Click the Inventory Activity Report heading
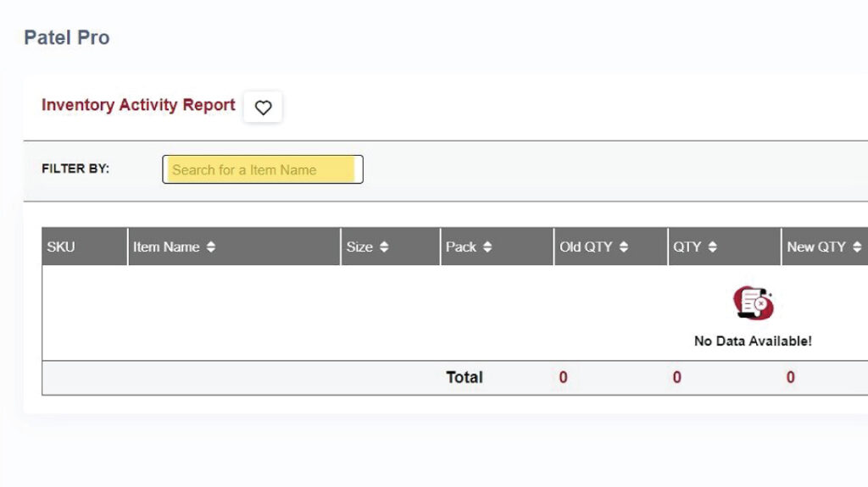Viewport: 868px width, 487px height. coord(138,105)
